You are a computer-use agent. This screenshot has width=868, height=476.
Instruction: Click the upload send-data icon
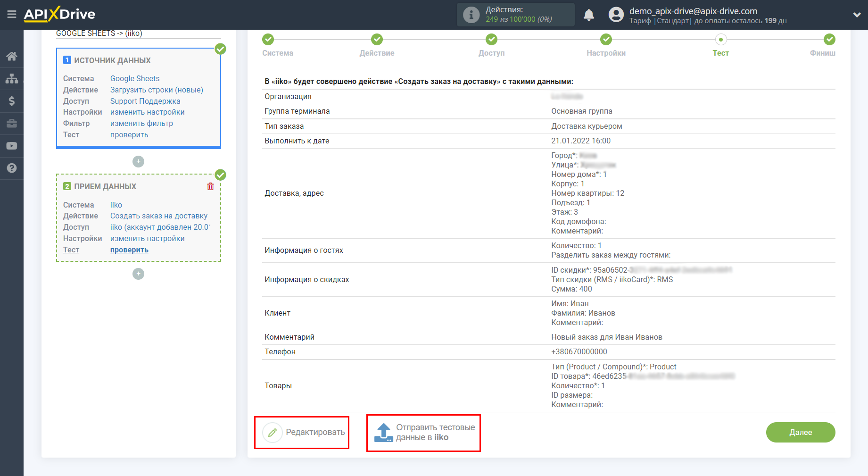pyautogui.click(x=383, y=433)
